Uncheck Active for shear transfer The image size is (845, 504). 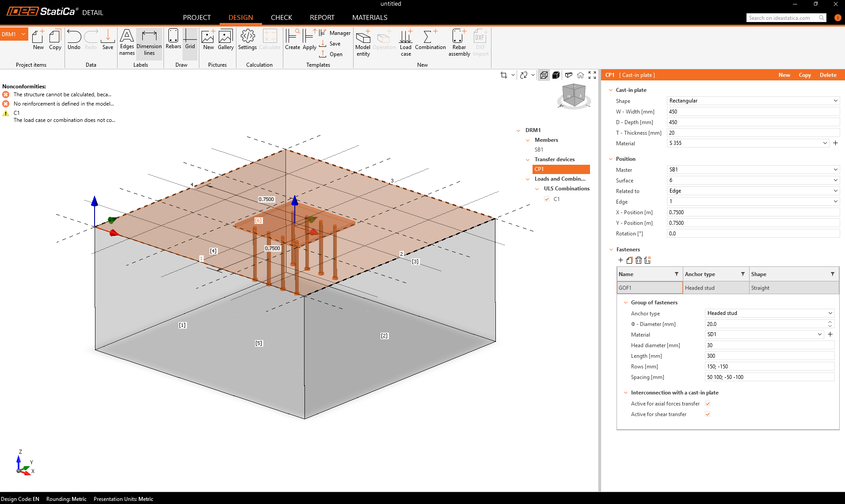[x=708, y=414]
